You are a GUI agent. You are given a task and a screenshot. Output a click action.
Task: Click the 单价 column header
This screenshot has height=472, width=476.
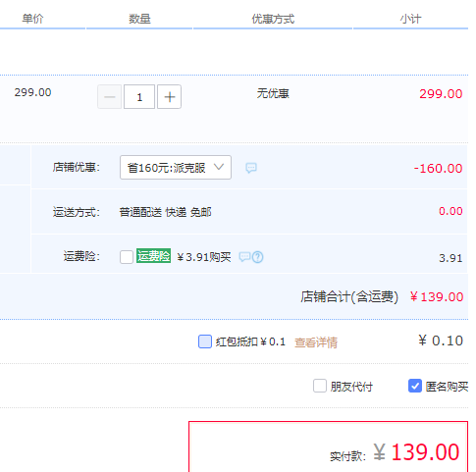(x=32, y=19)
